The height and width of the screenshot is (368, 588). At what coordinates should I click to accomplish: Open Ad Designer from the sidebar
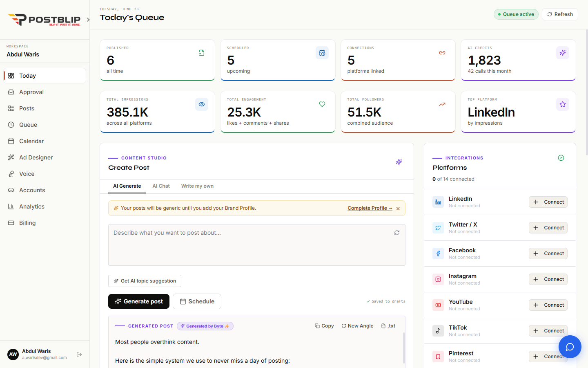(x=45, y=157)
